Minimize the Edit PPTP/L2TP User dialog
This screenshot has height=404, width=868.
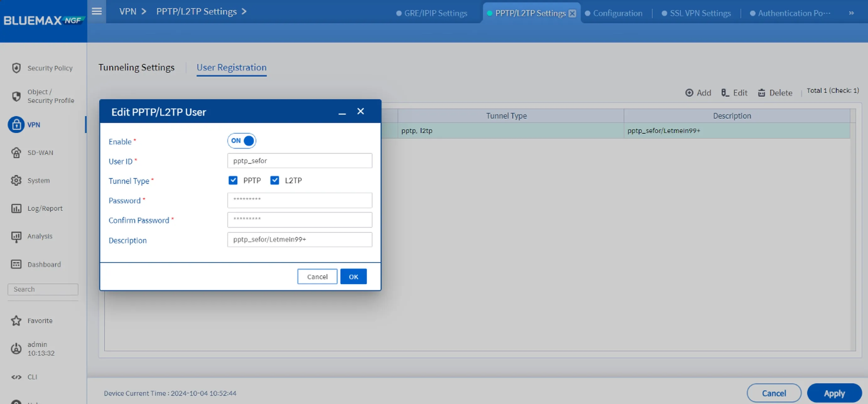(342, 114)
